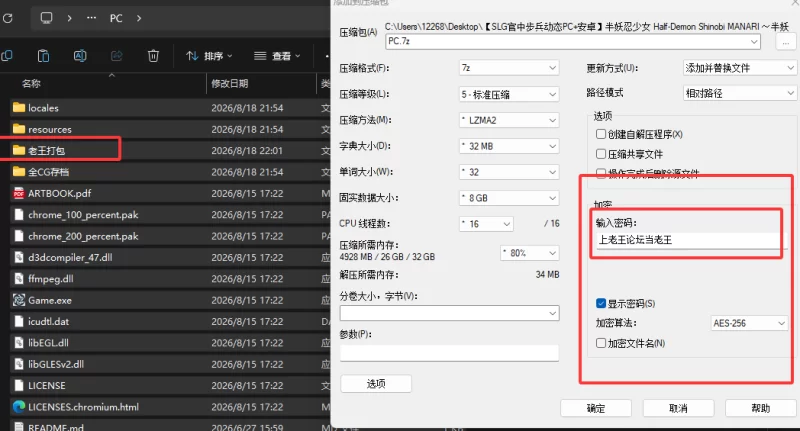This screenshot has height=431, width=800.
Task: Click the 取消 button
Action: [678, 409]
